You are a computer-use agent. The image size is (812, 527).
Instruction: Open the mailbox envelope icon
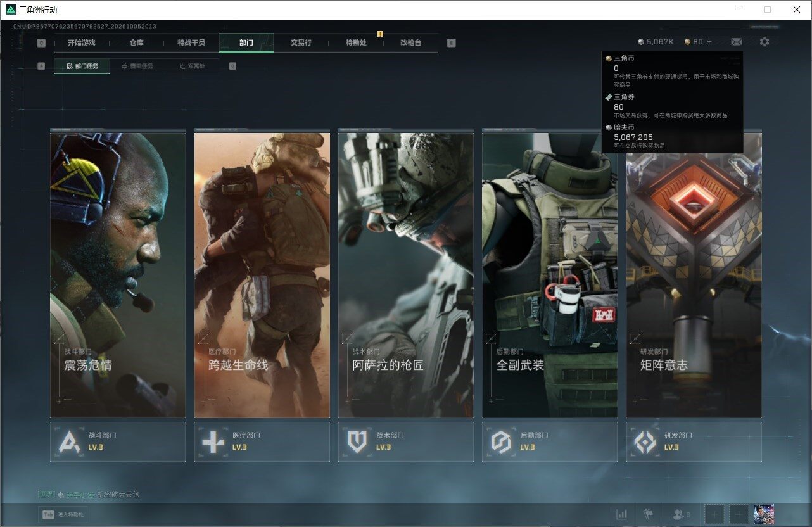click(x=737, y=42)
